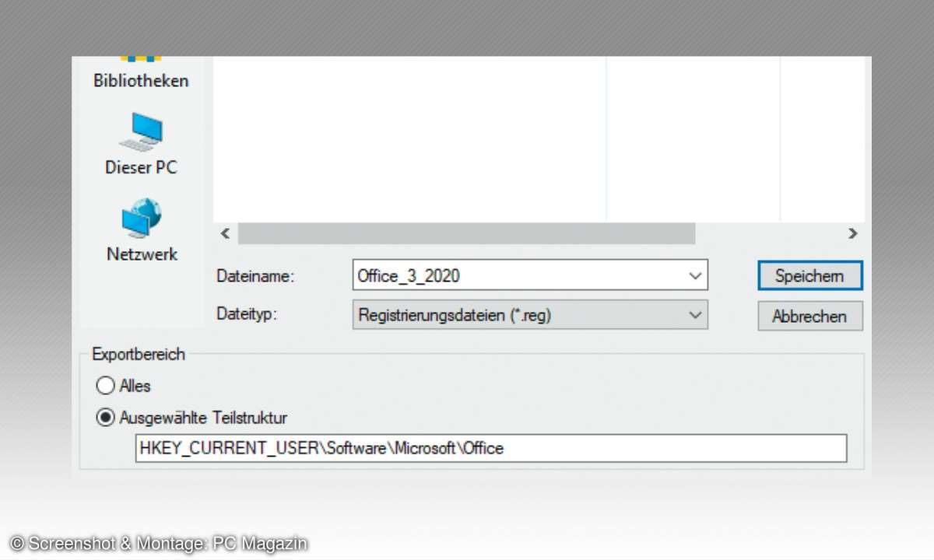Open Dieser PC location icon
The width and height of the screenshot is (934, 560).
[141, 132]
